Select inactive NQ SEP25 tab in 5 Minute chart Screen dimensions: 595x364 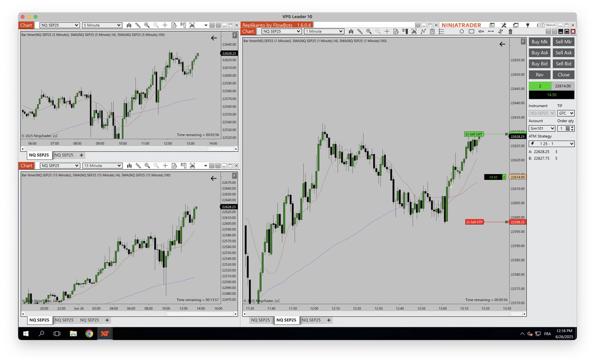coord(64,155)
